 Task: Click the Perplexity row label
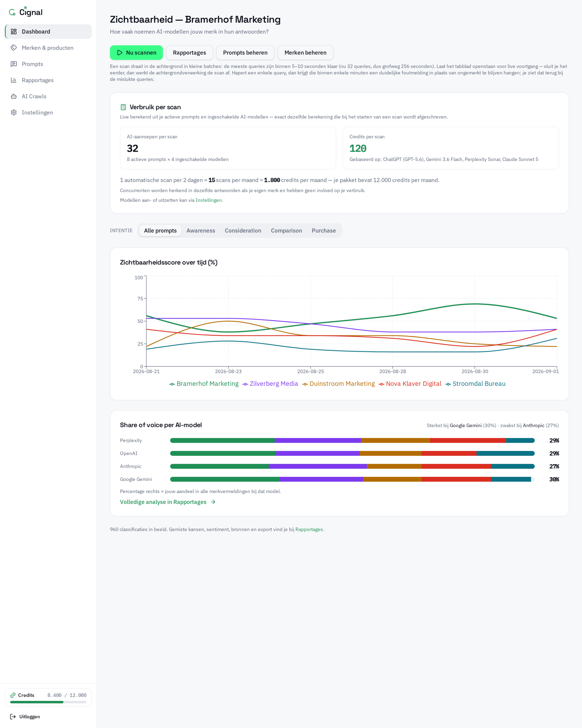[131, 440]
